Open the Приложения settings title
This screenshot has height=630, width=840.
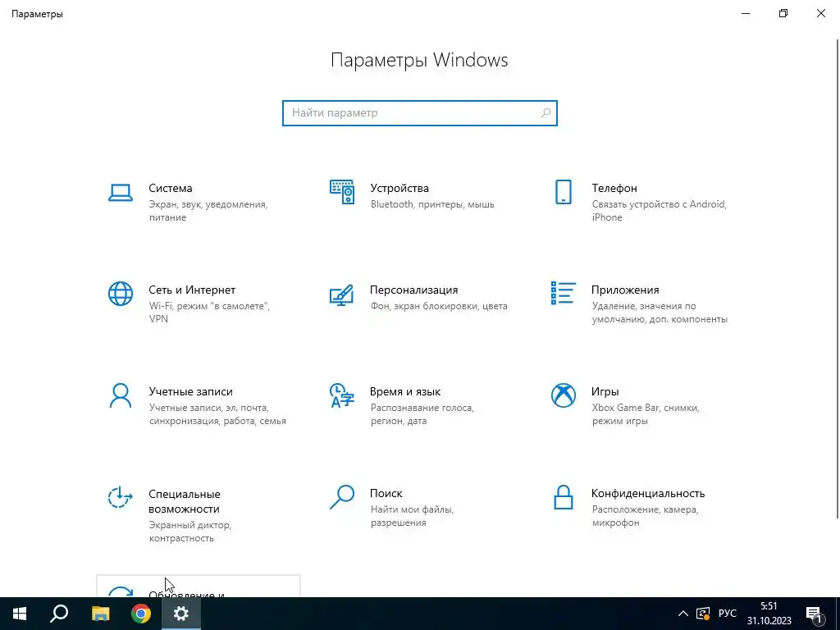625,290
